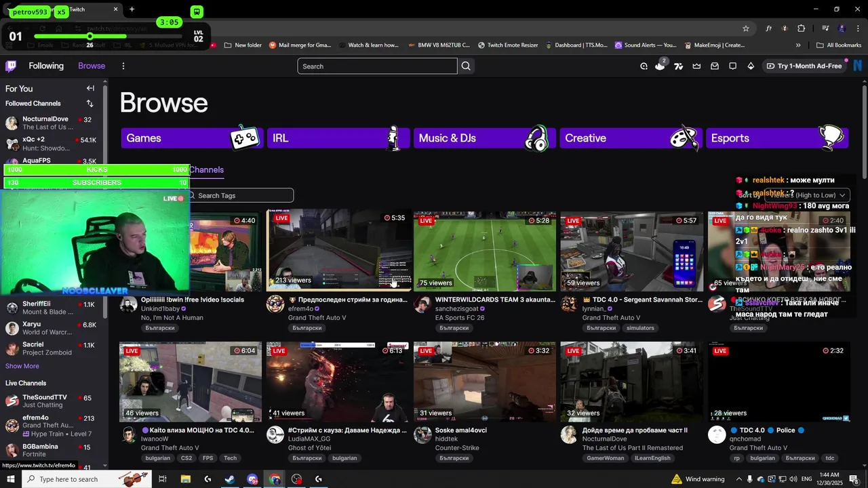868x488 pixels.
Task: Open the Chrome extensions puzzle icon
Action: coord(802,28)
